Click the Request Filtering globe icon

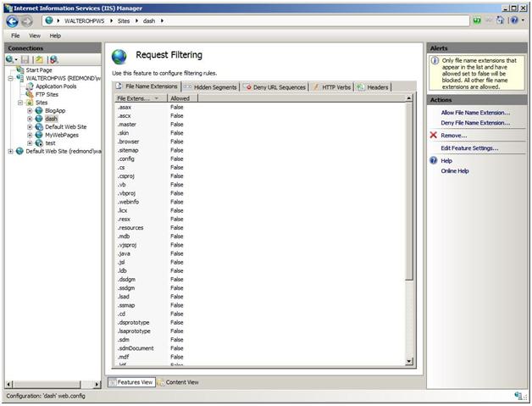click(119, 56)
